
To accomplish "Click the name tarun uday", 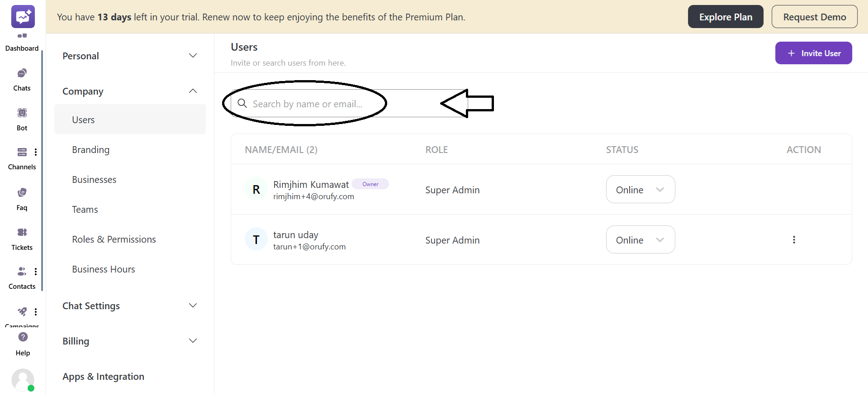I will point(296,235).
